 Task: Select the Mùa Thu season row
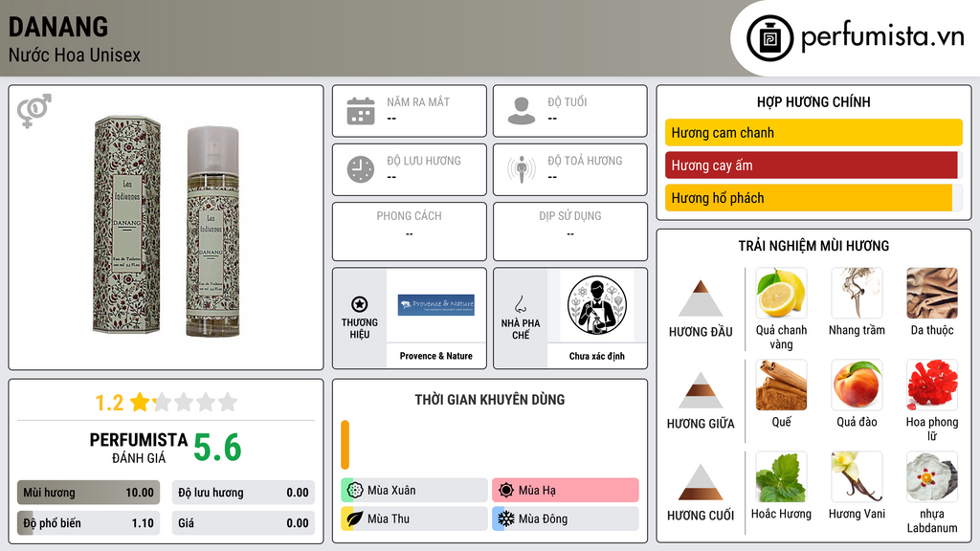[x=414, y=518]
